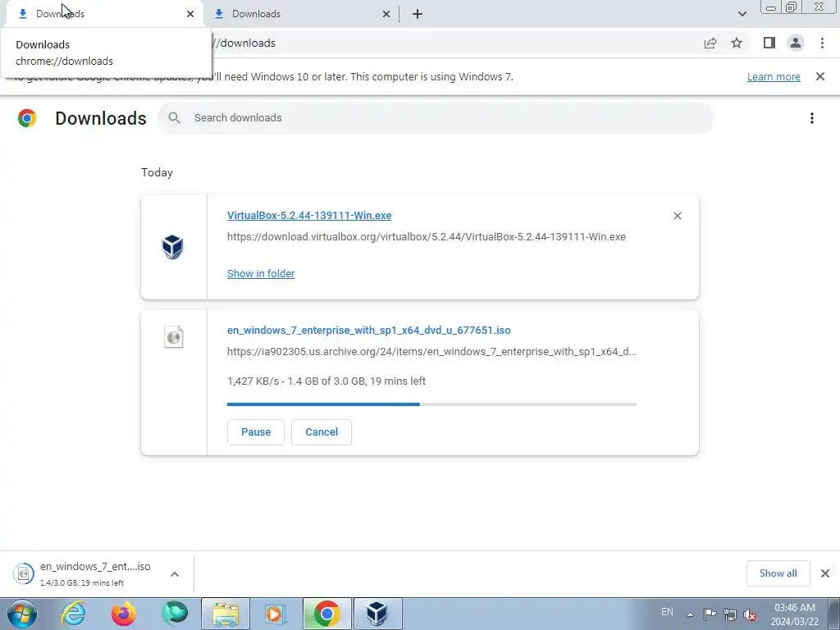This screenshot has height=630, width=840.
Task: Click the search magnifier icon
Action: point(174,118)
